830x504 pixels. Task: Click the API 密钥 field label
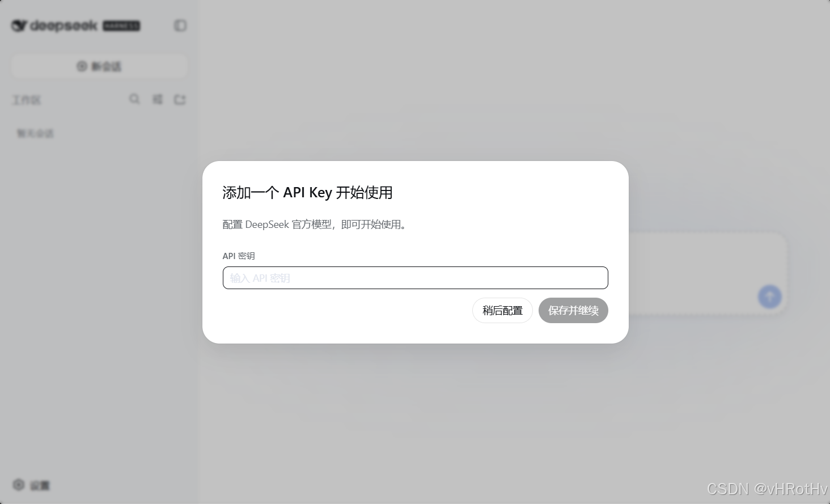pos(239,256)
